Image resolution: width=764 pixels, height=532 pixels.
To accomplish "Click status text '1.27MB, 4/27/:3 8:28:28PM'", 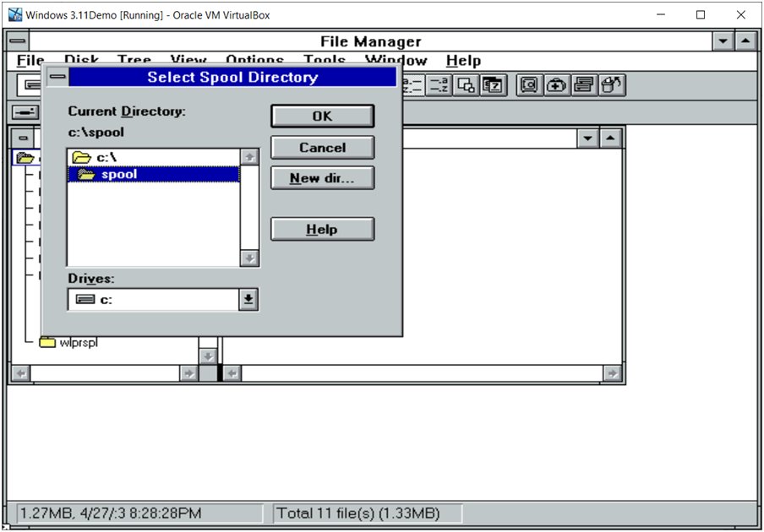I will click(x=111, y=513).
